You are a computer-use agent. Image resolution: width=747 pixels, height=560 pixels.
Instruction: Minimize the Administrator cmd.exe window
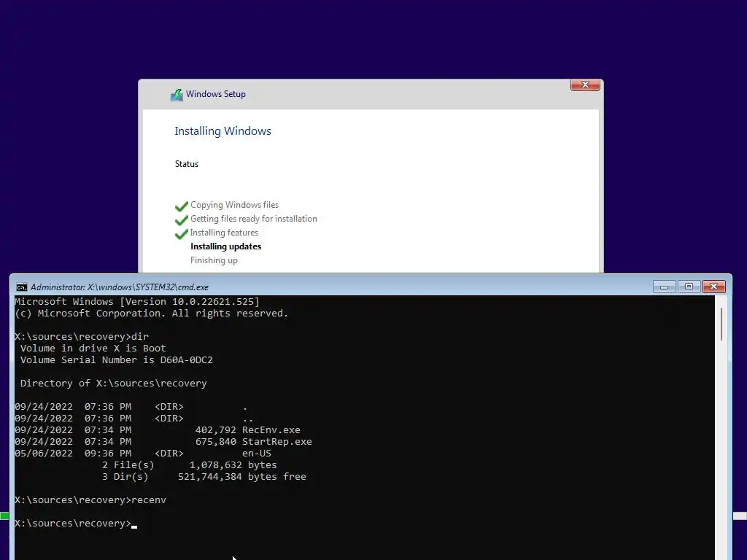pos(664,287)
